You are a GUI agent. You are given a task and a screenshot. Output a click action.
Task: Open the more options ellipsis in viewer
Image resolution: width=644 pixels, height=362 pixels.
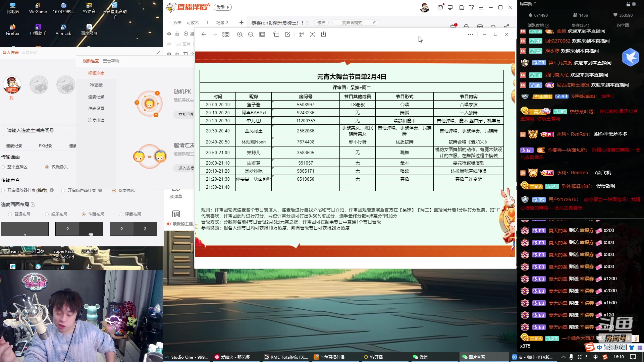pyautogui.click(x=470, y=35)
